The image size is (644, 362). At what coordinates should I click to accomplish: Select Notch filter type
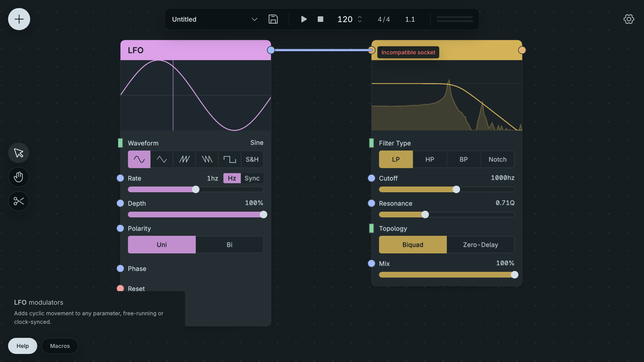(498, 159)
